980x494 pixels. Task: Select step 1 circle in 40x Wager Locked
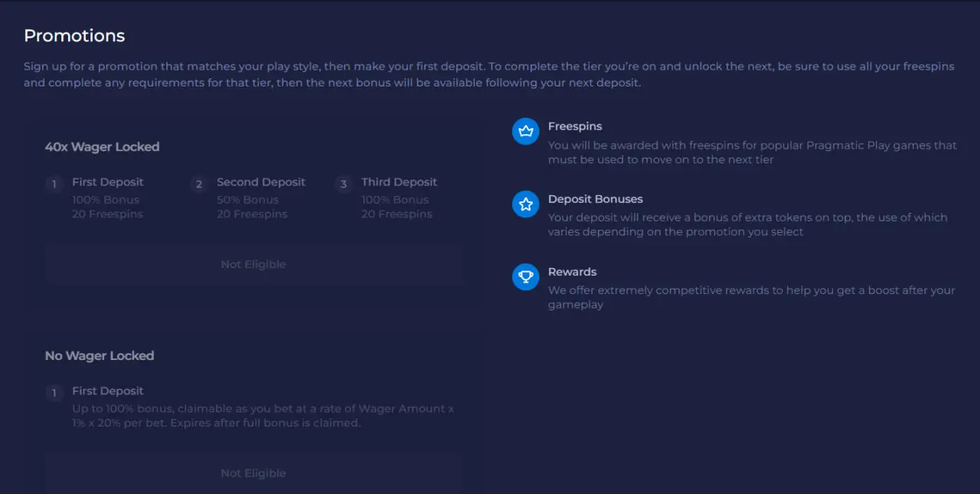click(x=54, y=184)
